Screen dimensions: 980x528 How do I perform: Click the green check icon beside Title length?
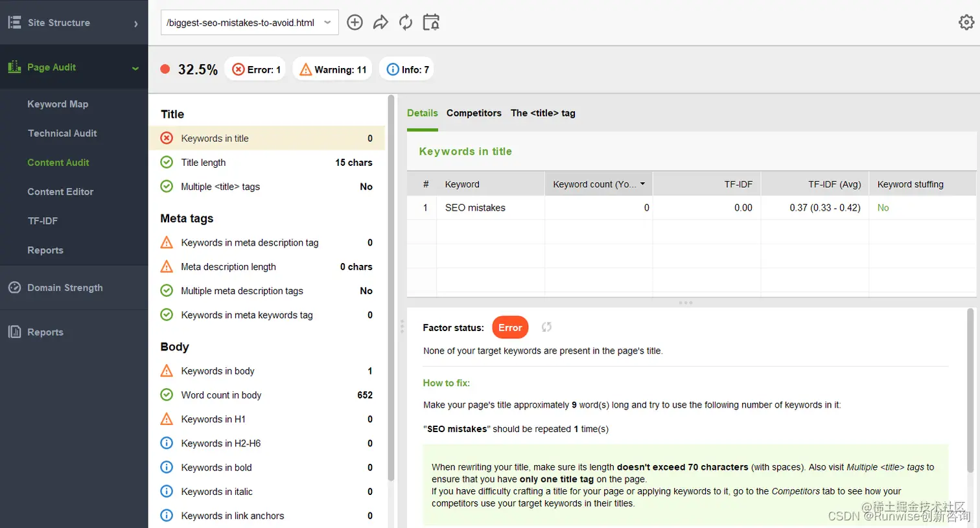tap(167, 162)
